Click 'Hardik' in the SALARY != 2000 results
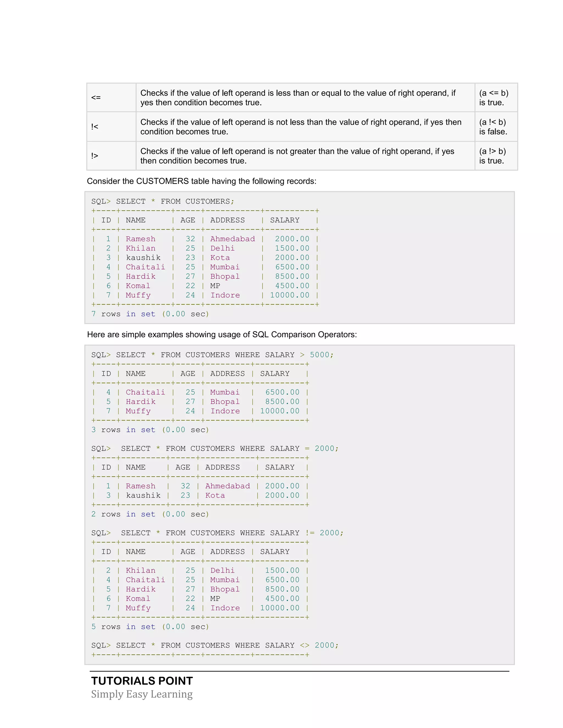The width and height of the screenshot is (563, 728). 140,589
